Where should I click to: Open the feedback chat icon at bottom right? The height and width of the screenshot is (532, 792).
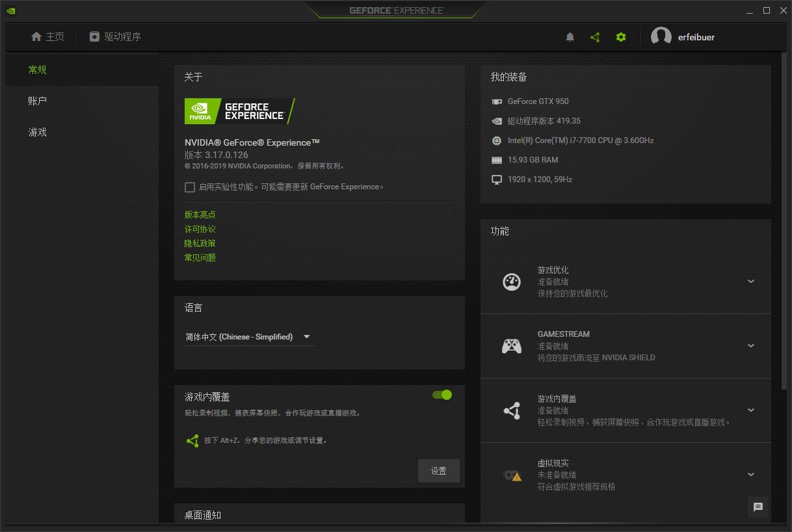[x=758, y=507]
